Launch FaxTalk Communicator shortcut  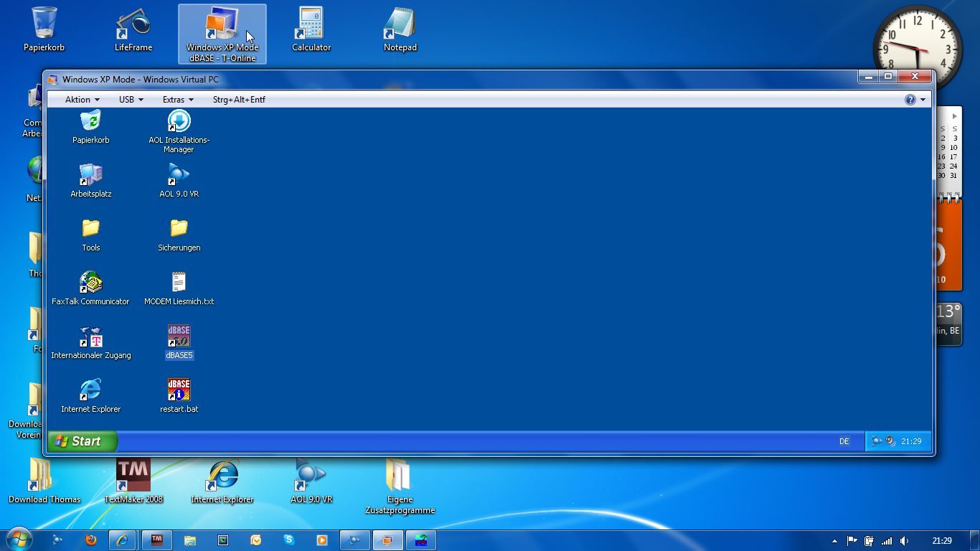90,283
